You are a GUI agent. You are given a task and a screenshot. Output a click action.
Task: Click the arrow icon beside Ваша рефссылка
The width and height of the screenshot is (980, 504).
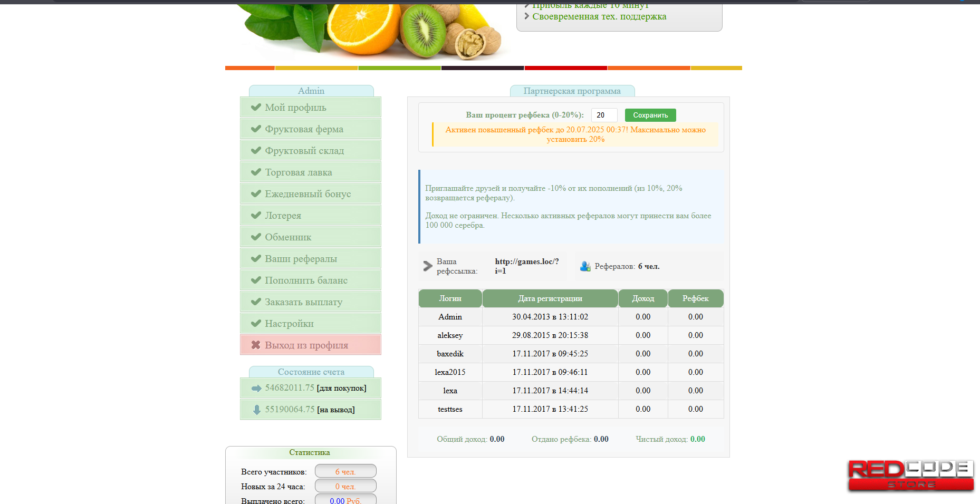pos(428,266)
